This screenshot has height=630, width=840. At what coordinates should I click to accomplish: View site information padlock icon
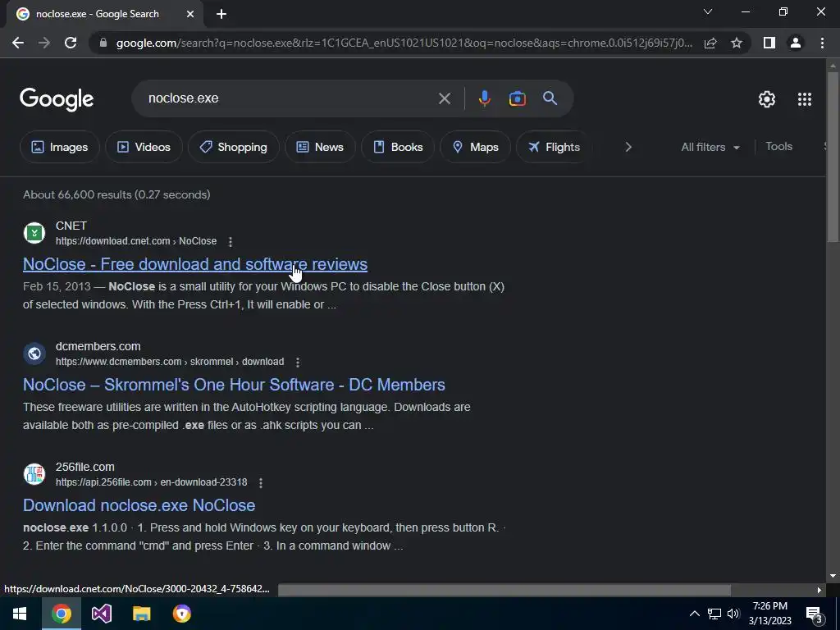click(x=103, y=43)
